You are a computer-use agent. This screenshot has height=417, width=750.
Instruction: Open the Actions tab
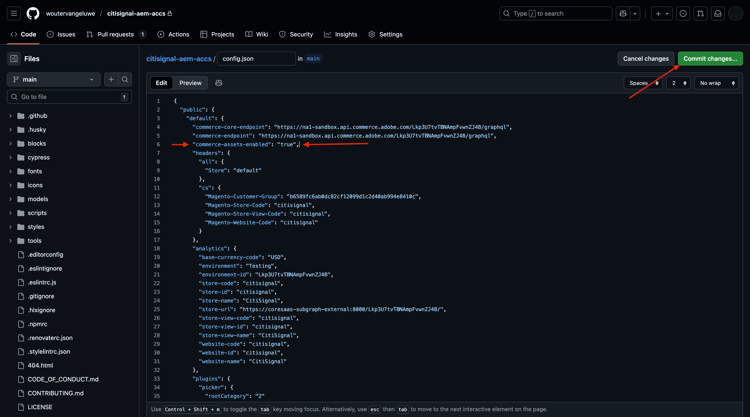(173, 34)
